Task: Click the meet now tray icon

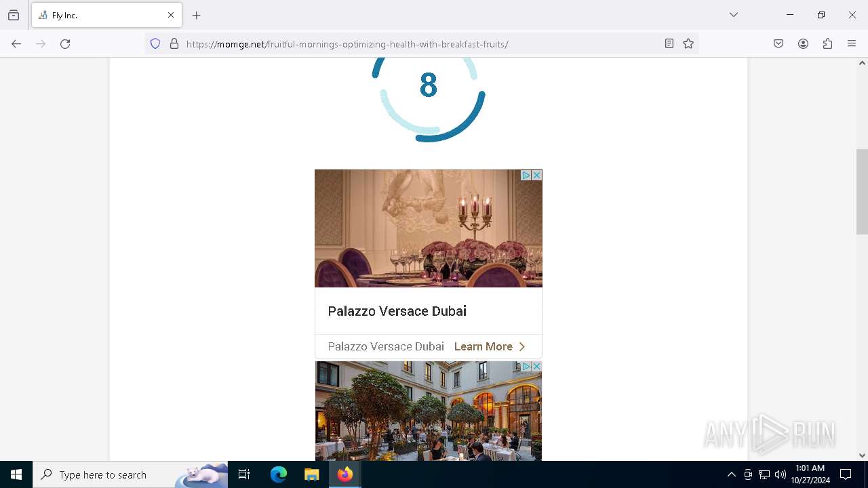Action: tap(748, 474)
